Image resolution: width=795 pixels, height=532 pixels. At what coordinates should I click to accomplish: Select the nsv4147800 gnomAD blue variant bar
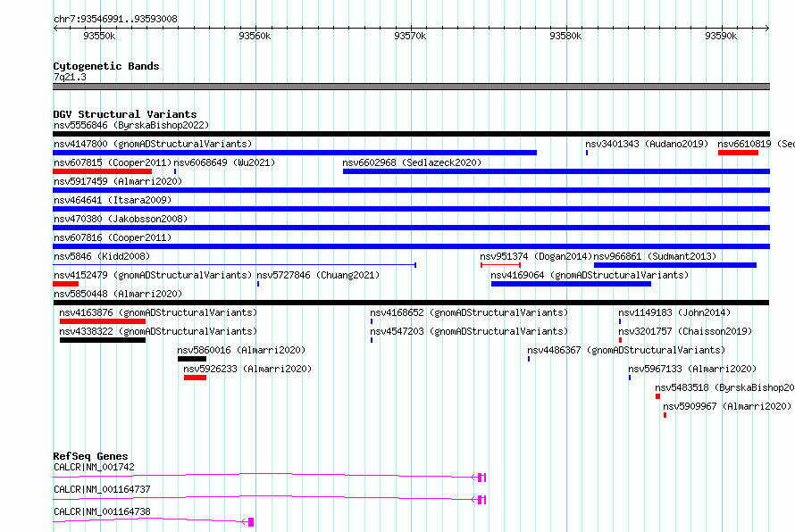click(x=295, y=153)
